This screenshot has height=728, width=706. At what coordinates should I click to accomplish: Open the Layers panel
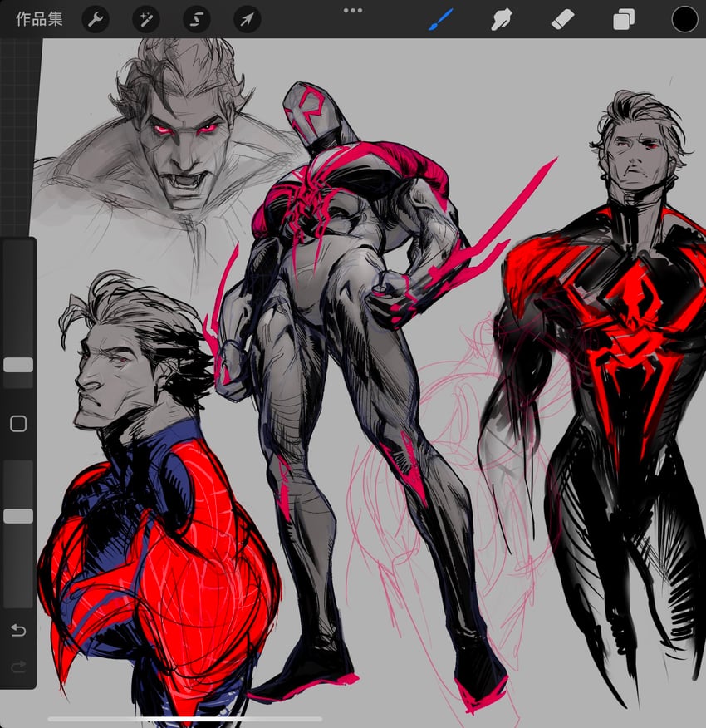pos(624,21)
